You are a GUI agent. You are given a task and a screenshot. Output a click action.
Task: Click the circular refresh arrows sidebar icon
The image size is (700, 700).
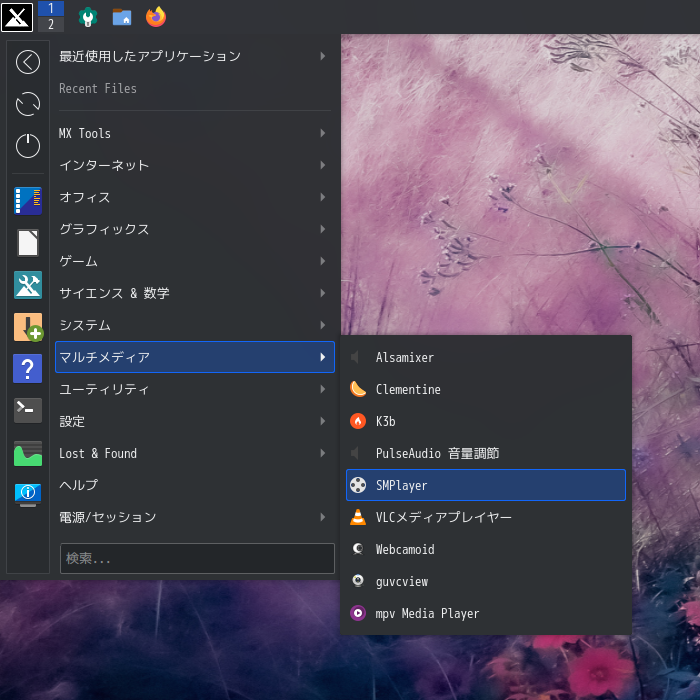[x=28, y=104]
